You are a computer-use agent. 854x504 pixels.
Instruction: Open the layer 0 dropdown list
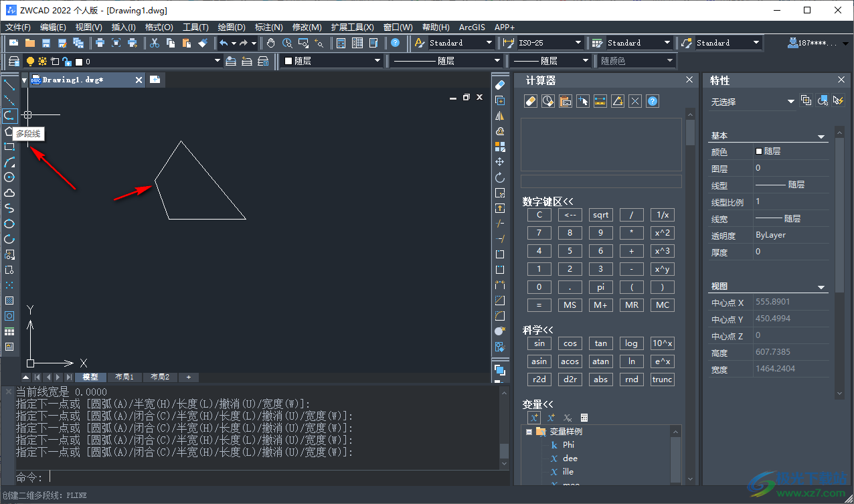click(x=218, y=62)
